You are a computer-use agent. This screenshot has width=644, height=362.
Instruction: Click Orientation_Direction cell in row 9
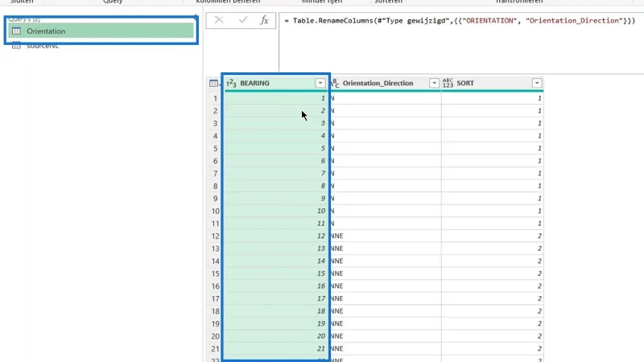coord(385,198)
